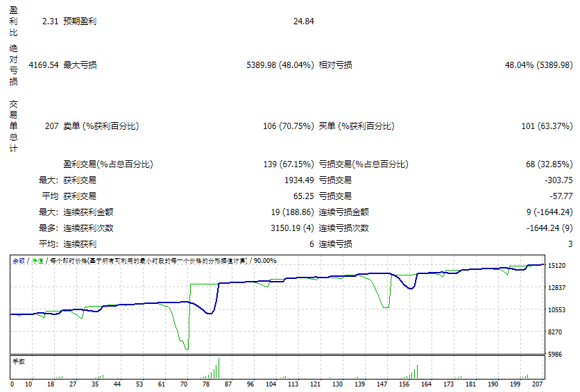
Task: Click the 5986 y-axis value
Action: [556, 355]
